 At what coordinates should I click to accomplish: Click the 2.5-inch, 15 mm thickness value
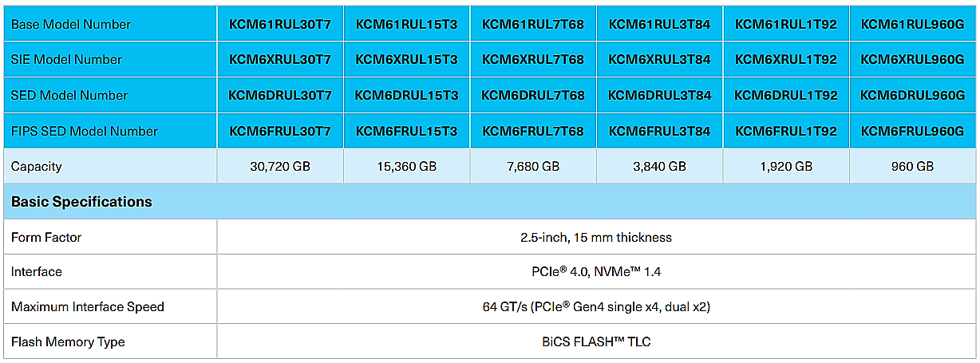[596, 237]
